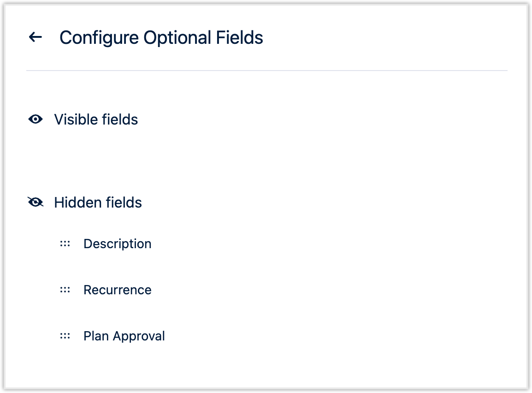Click the drag handle beside Recurrence
The height and width of the screenshot is (393, 532).
click(65, 290)
